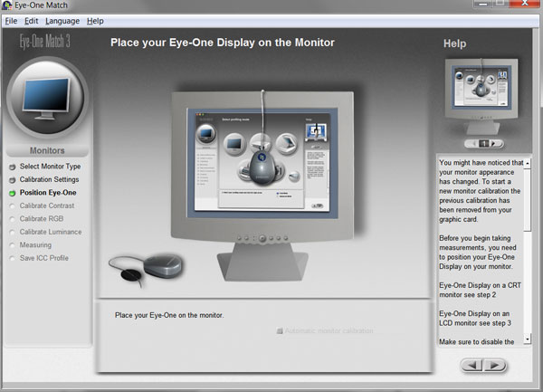Open the File menu
The width and height of the screenshot is (543, 392).
coord(11,21)
